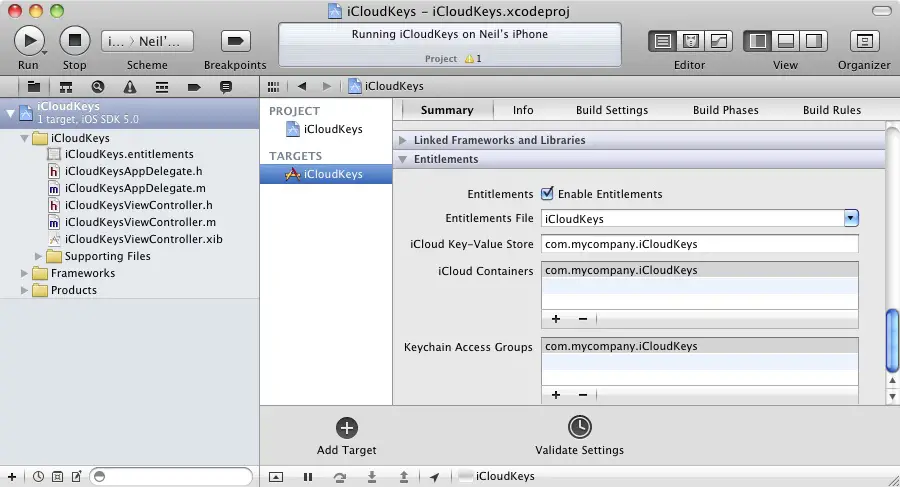900x487 pixels.
Task: Hide the Navigator pane view button
Action: (758, 41)
